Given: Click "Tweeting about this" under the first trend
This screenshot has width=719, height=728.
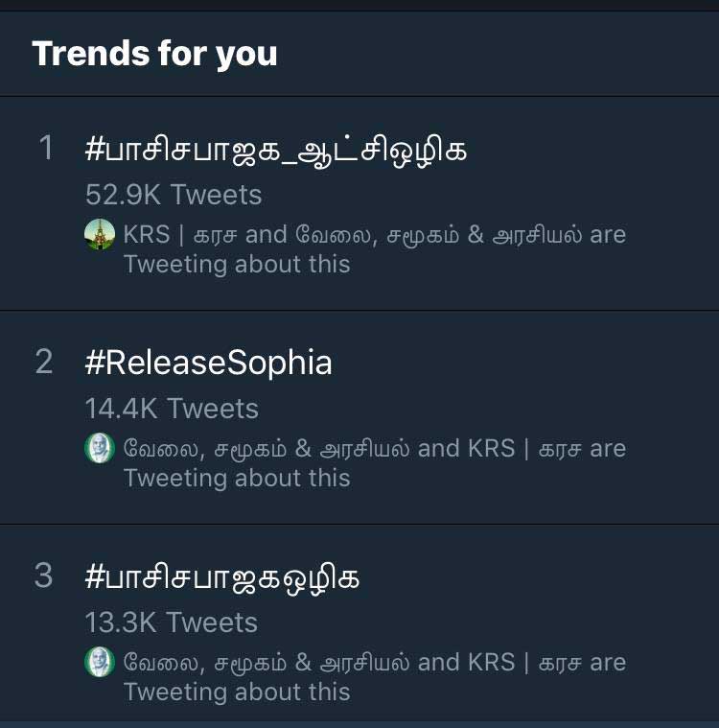Looking at the screenshot, I should [237, 265].
